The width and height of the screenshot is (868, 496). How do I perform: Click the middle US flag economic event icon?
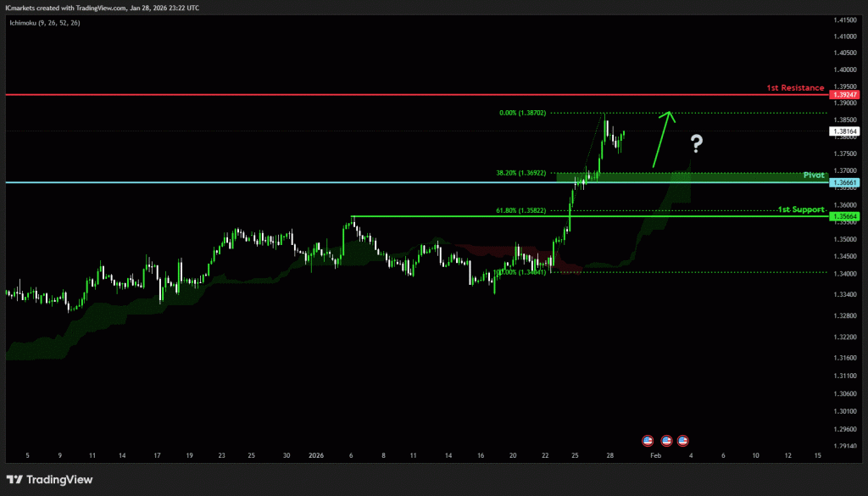coord(666,441)
